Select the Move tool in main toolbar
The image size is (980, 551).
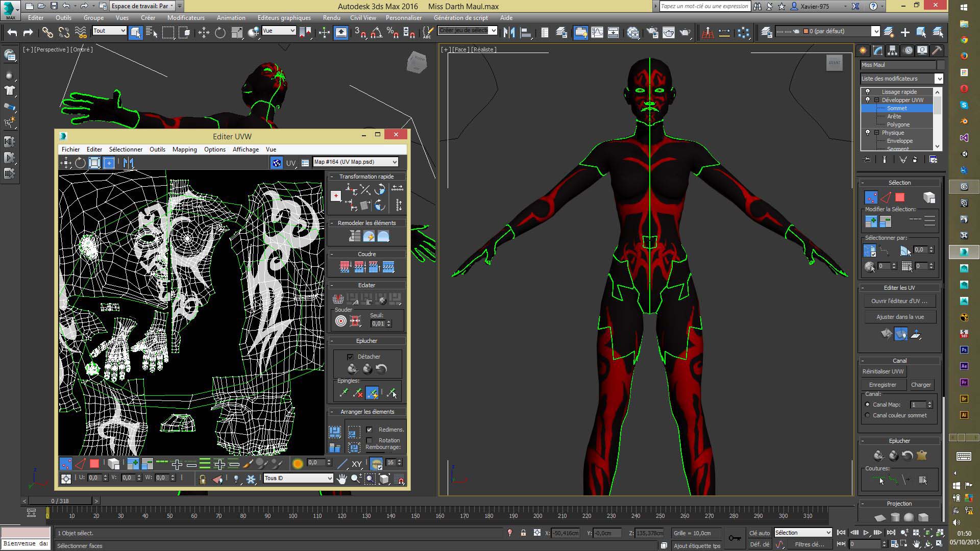(x=204, y=33)
